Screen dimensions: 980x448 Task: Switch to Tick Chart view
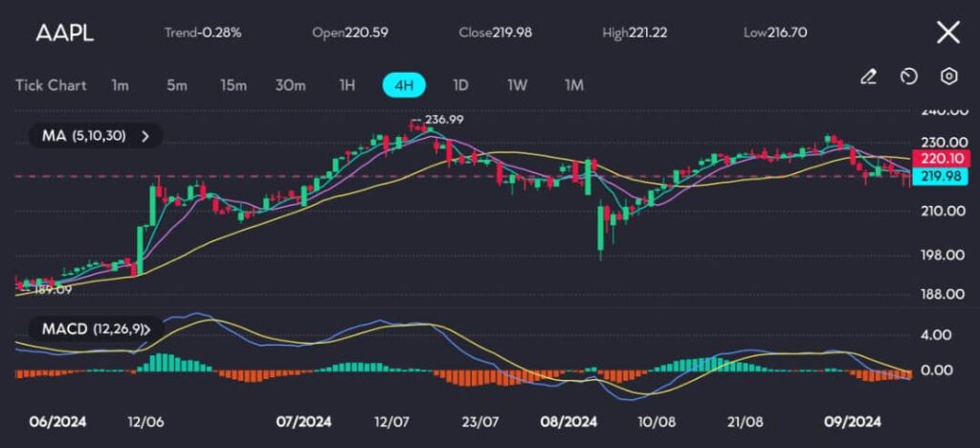[x=51, y=85]
